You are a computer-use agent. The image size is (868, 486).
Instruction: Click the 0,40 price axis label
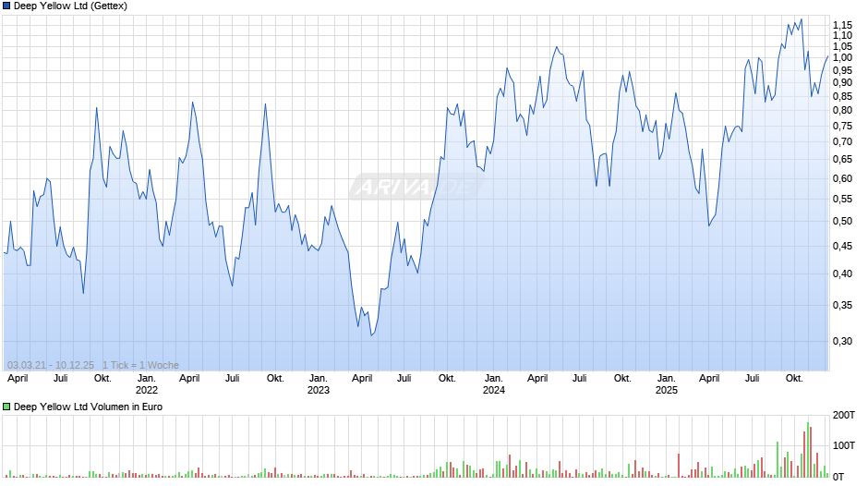coord(842,273)
